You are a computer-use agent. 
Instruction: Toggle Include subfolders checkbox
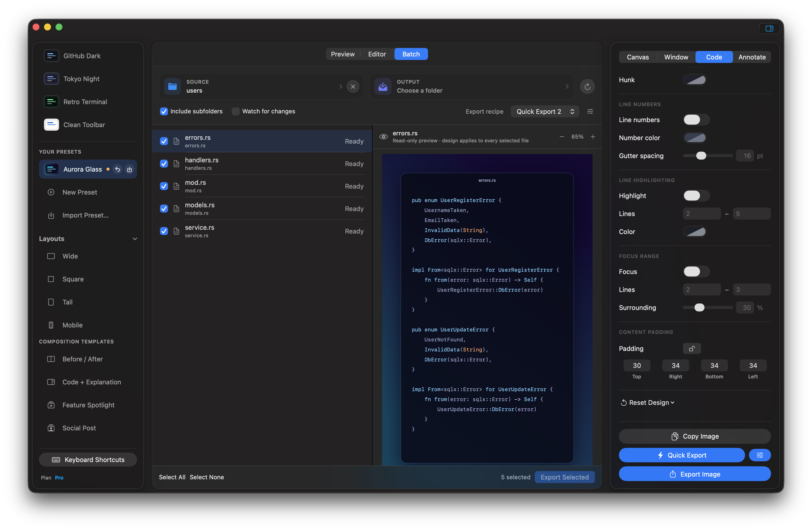(164, 111)
